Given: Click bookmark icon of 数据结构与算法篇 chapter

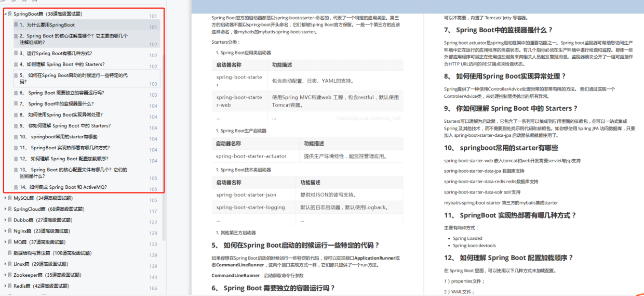Looking at the screenshot, I should pyautogui.click(x=10, y=253).
